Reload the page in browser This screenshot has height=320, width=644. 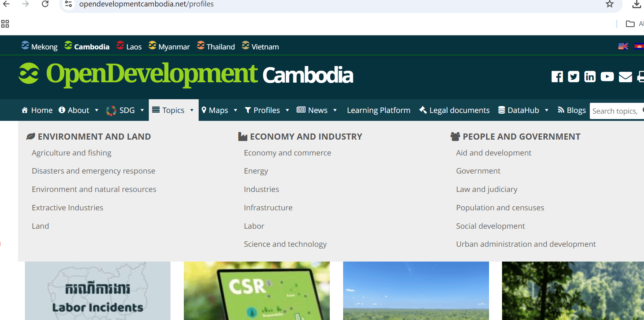45,4
